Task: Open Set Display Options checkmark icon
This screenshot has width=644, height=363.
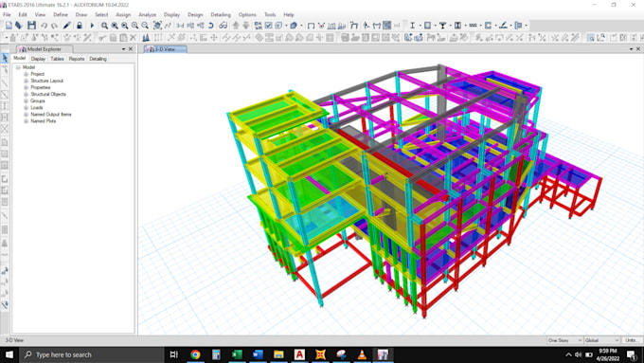Action: click(268, 26)
